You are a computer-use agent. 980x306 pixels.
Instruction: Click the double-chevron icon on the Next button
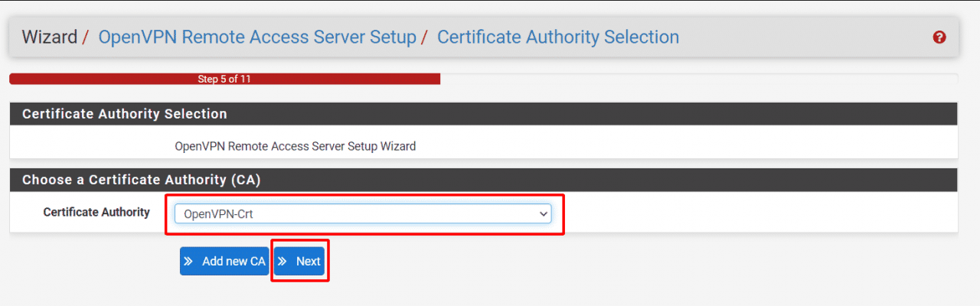(x=283, y=262)
